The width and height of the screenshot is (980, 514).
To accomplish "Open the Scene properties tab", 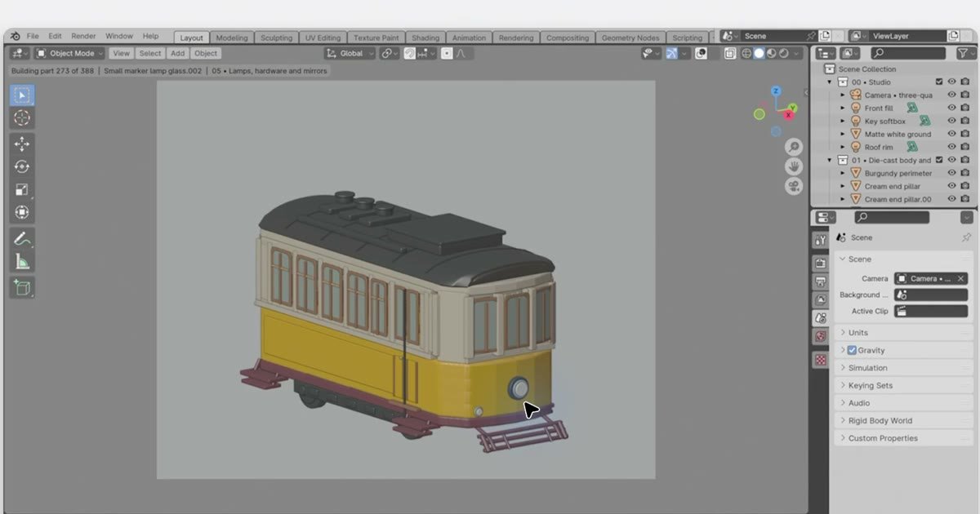I will click(821, 317).
